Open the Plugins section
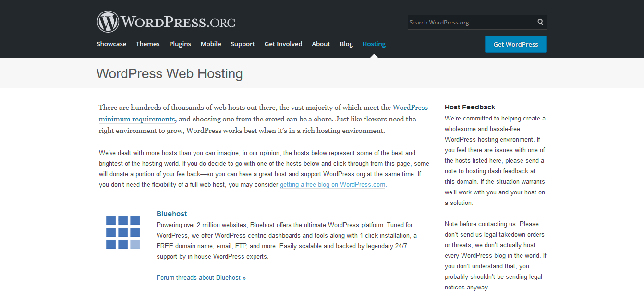 (x=180, y=44)
